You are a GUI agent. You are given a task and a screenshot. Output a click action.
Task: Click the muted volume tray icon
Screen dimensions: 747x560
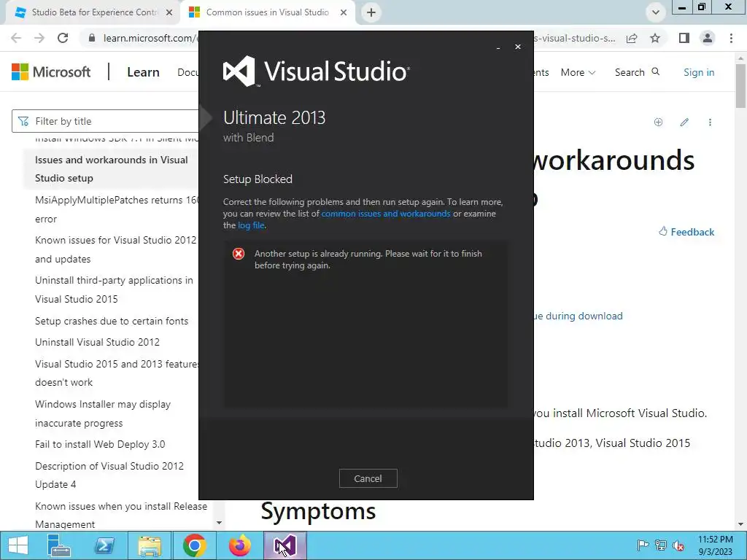coord(678,545)
